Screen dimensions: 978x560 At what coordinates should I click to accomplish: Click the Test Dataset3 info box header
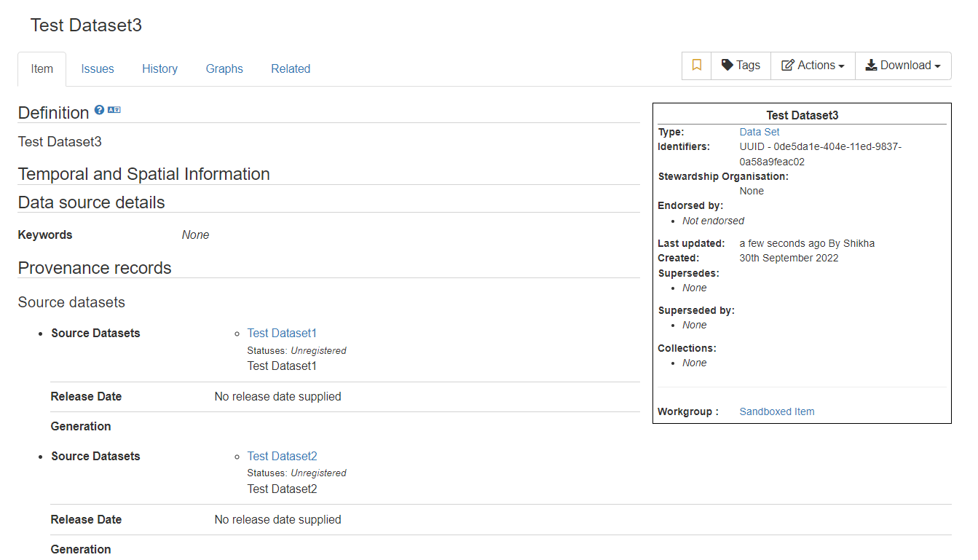(802, 115)
